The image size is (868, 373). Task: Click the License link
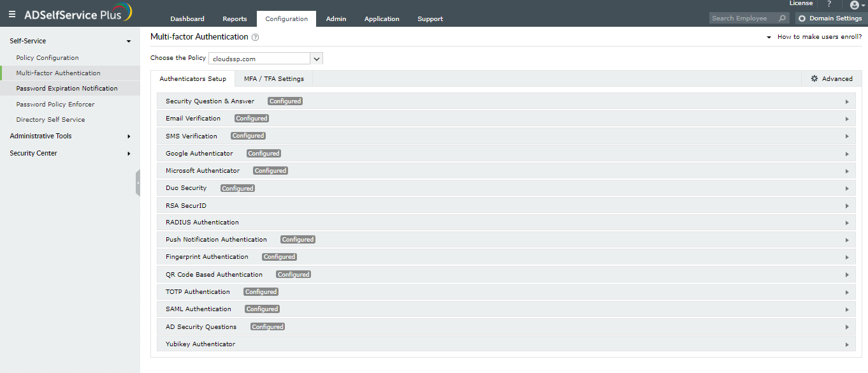(x=801, y=4)
